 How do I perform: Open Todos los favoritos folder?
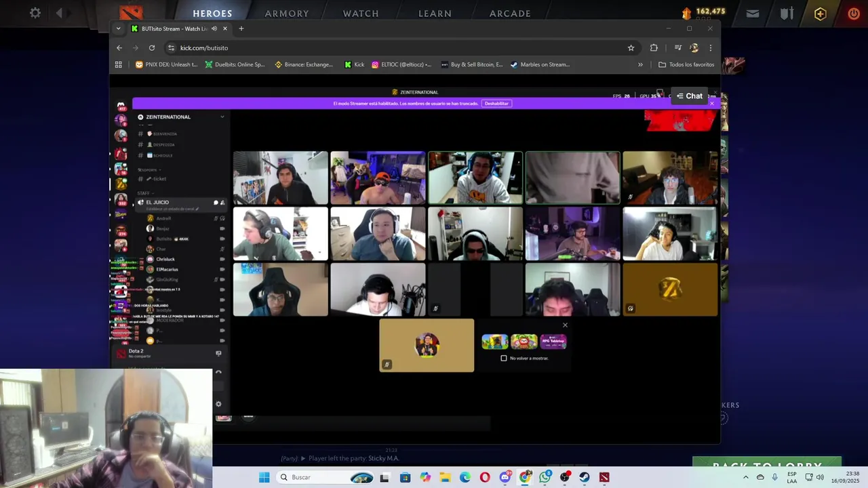coord(686,64)
